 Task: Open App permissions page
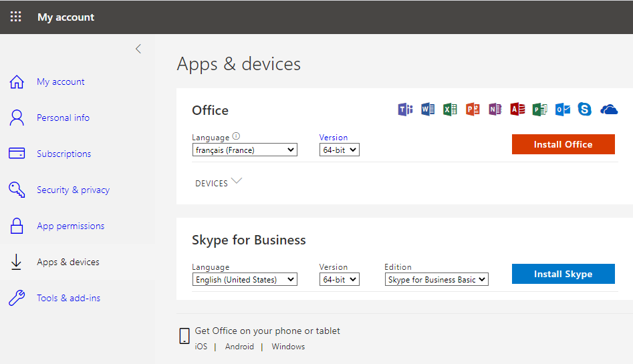point(71,226)
